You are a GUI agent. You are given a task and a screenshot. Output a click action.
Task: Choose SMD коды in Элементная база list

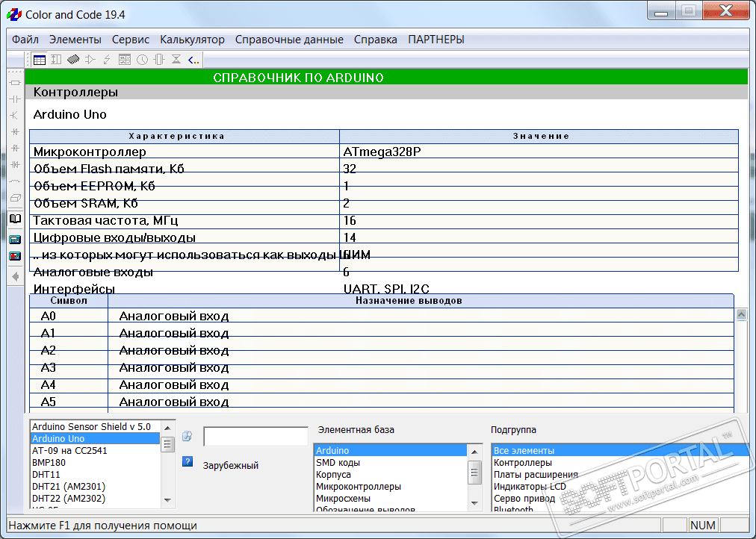[x=391, y=462]
